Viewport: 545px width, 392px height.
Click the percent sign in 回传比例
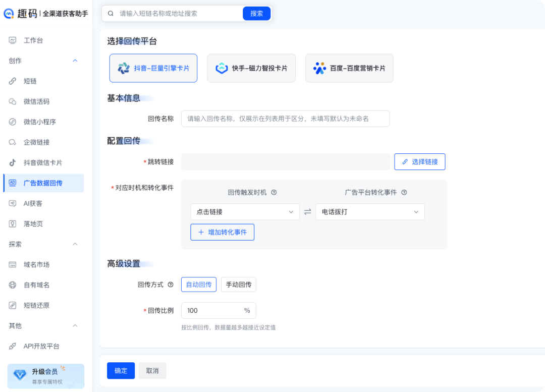pyautogui.click(x=247, y=310)
